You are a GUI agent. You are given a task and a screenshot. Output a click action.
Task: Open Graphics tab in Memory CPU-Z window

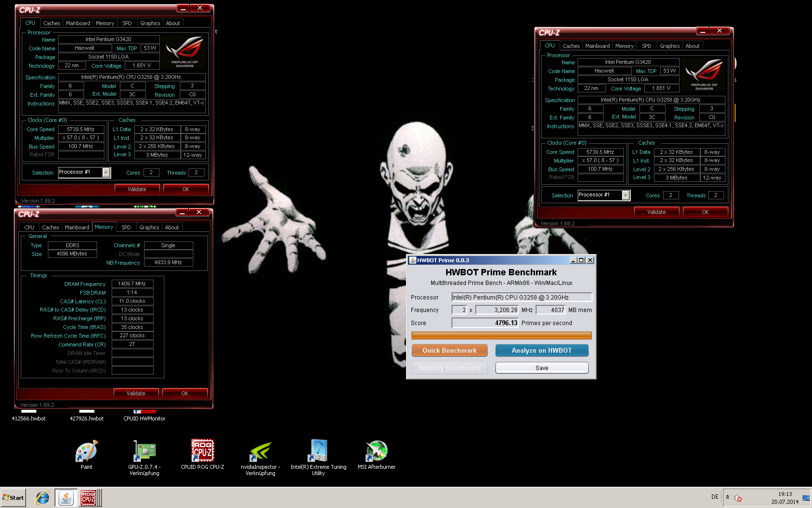(x=149, y=227)
